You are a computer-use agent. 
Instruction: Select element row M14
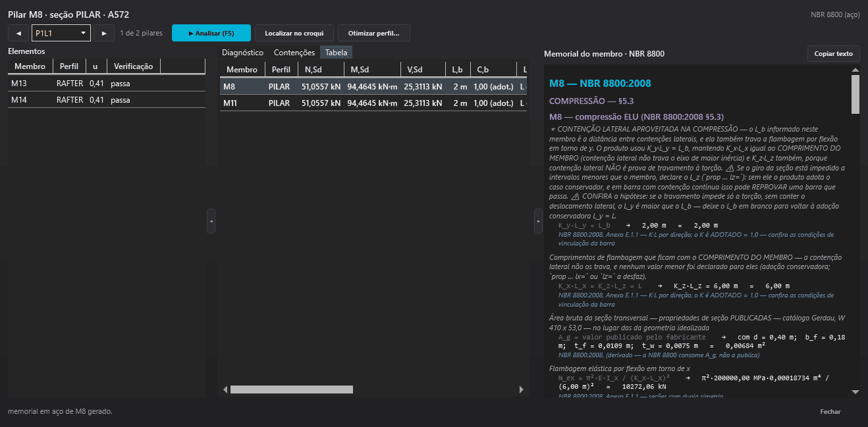[107, 100]
